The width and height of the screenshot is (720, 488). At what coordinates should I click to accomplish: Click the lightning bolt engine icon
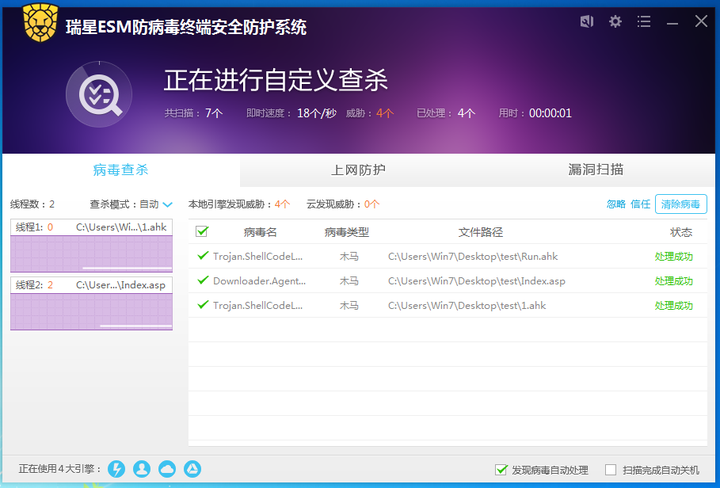[117, 469]
